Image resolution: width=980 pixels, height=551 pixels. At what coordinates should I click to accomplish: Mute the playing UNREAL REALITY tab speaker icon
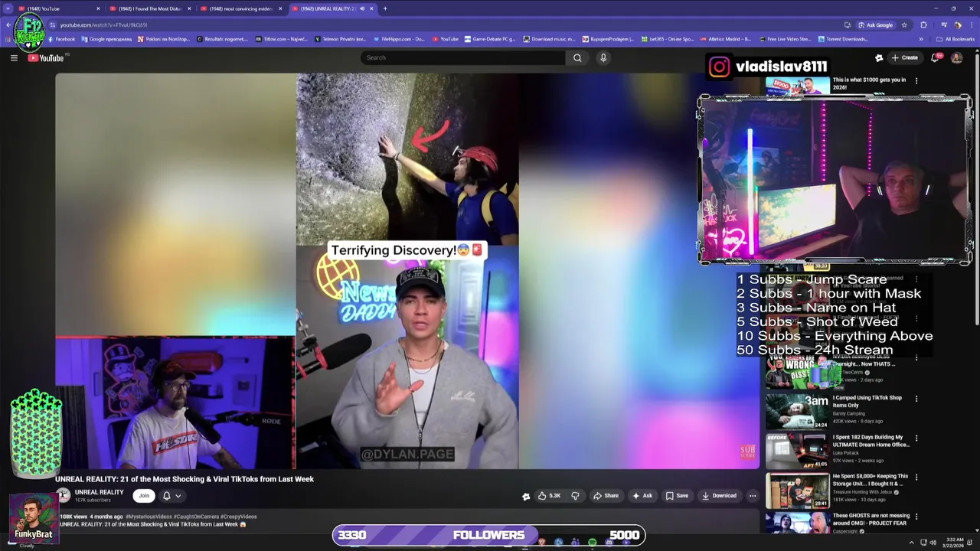(x=362, y=8)
